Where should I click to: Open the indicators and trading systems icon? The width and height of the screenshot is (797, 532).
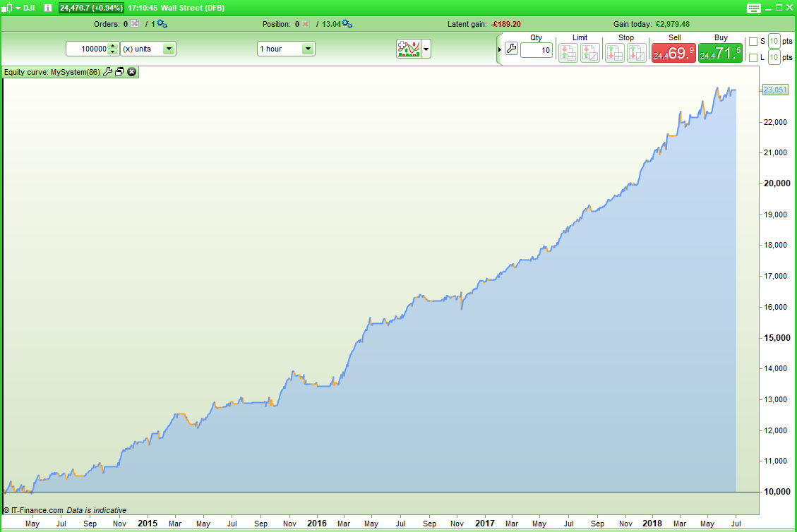click(409, 49)
